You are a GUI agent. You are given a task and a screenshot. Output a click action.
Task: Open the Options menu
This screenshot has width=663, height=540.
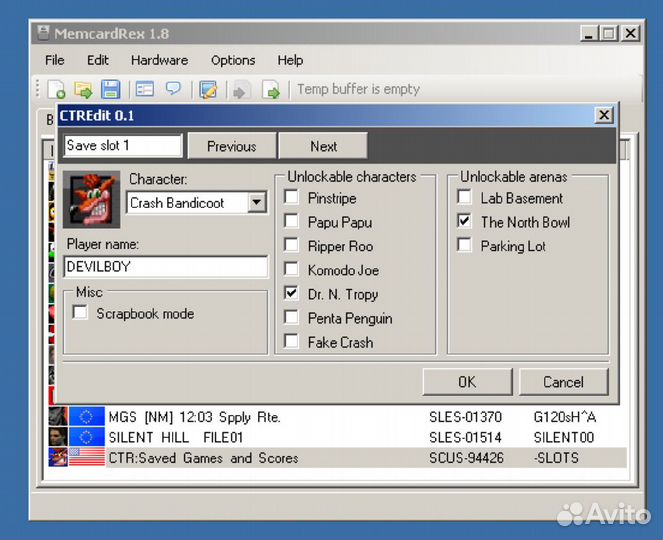pos(233,60)
